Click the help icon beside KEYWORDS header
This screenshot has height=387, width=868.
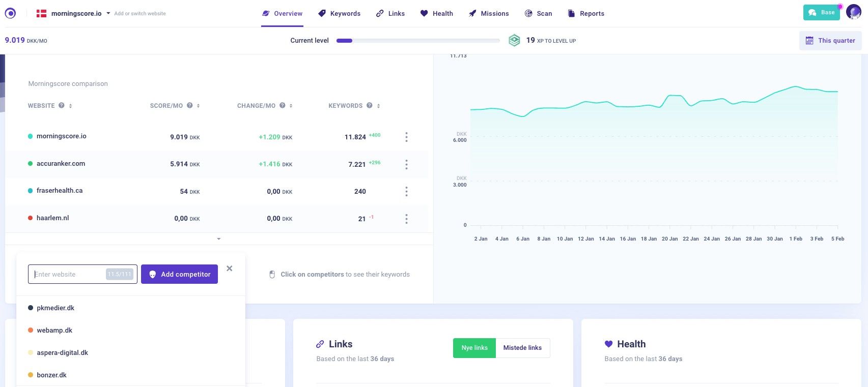pos(370,106)
